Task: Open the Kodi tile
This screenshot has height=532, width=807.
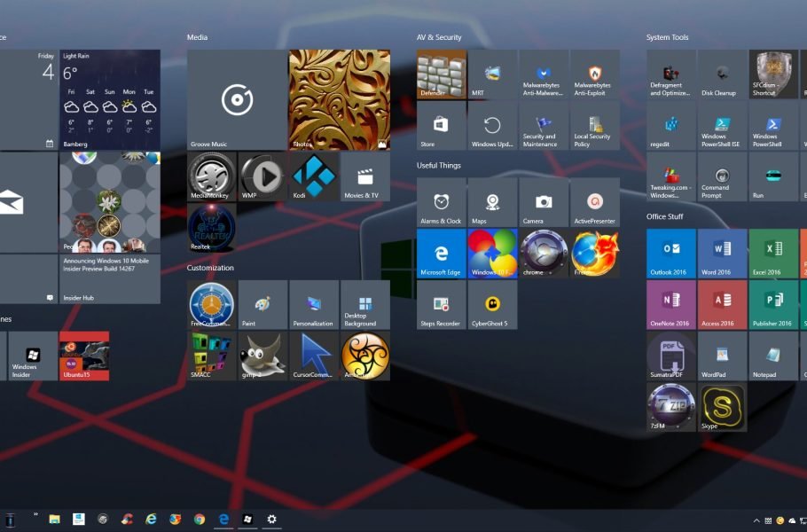Action: point(314,176)
